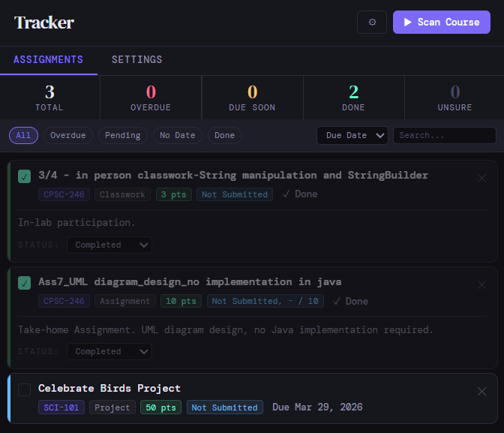Open status dropdown for Ass7_UML assignment

pos(109,351)
